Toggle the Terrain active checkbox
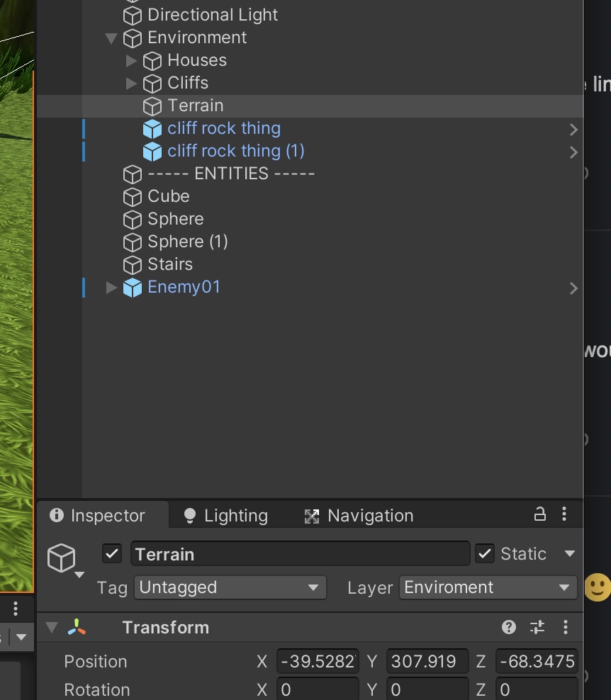The height and width of the screenshot is (700, 611). 112,553
